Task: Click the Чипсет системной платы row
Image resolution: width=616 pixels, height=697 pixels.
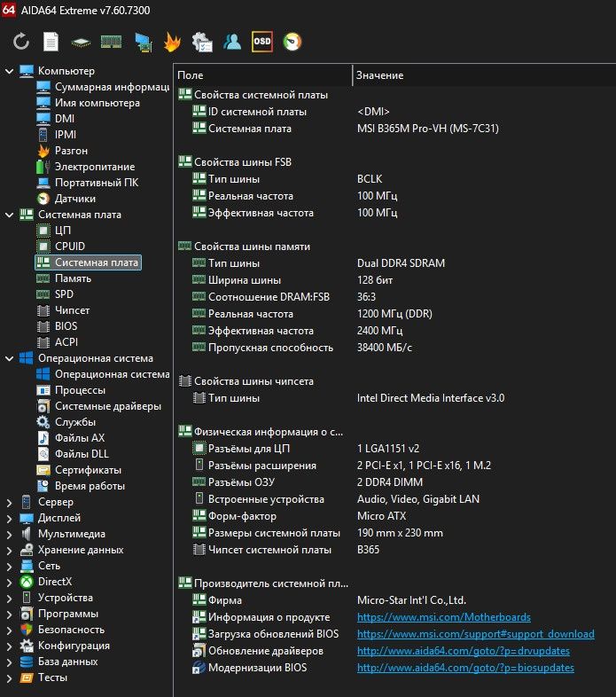Action: tap(394, 550)
